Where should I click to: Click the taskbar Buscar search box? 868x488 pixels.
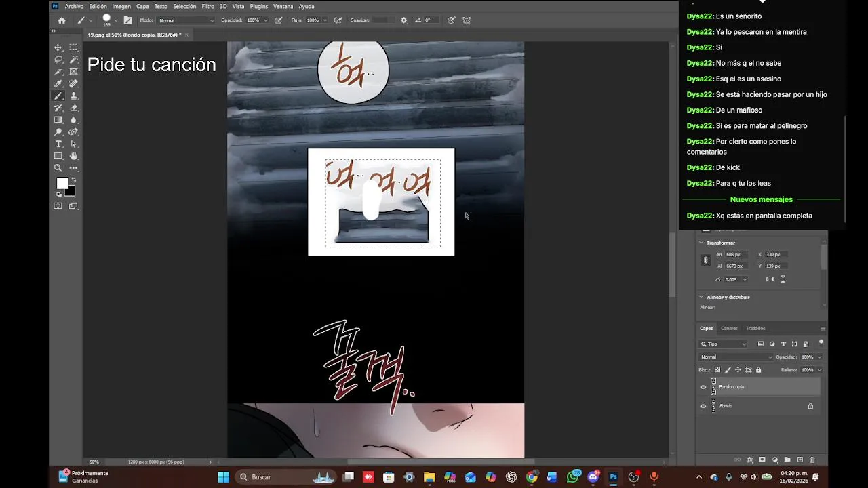point(286,477)
